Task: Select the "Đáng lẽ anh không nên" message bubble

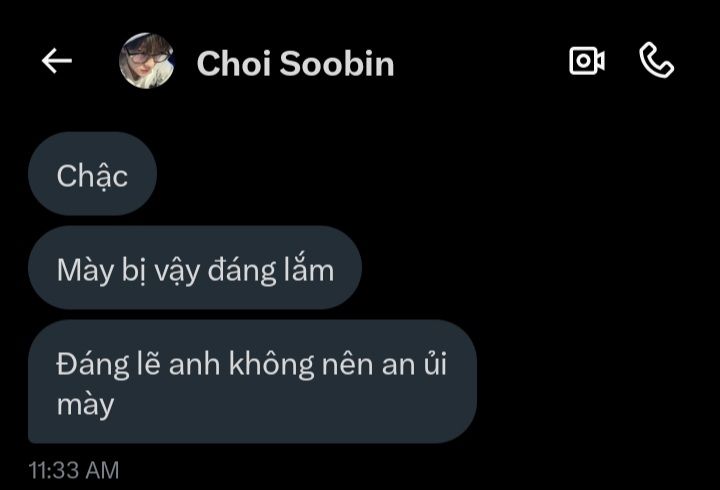Action: click(252, 382)
